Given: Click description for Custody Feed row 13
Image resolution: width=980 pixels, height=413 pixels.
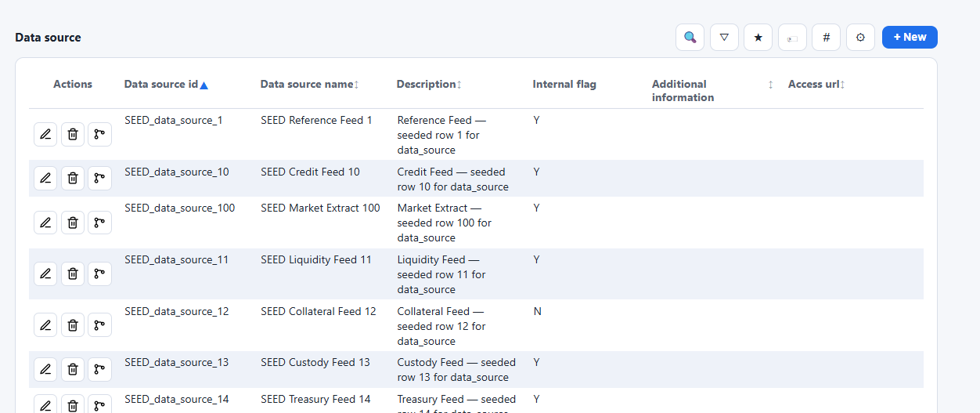Looking at the screenshot, I should pos(456,370).
